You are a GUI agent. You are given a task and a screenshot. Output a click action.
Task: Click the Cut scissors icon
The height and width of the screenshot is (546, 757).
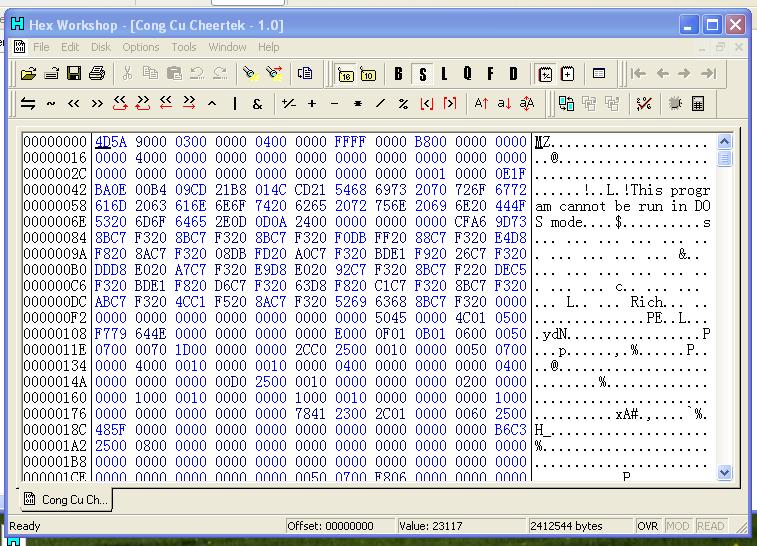[127, 73]
